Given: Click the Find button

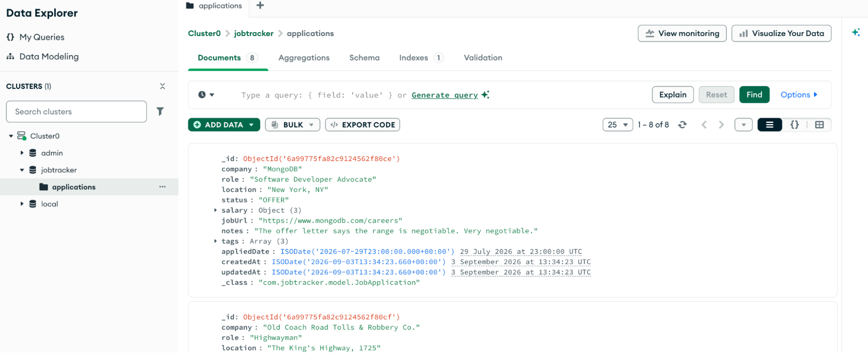Looking at the screenshot, I should 754,95.
